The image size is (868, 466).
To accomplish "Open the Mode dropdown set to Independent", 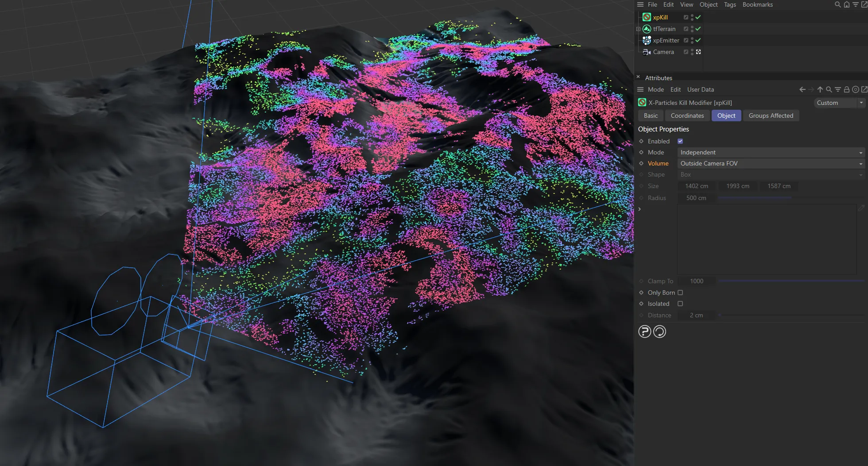I will point(771,152).
